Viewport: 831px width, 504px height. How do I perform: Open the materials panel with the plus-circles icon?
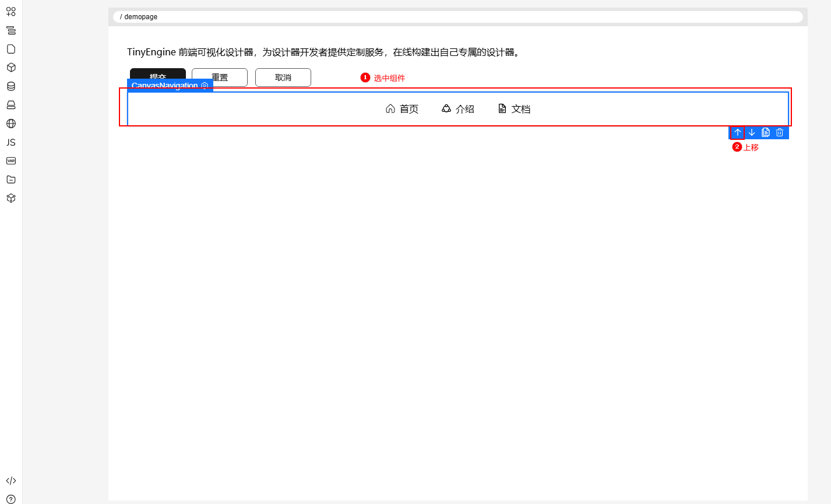tap(11, 12)
